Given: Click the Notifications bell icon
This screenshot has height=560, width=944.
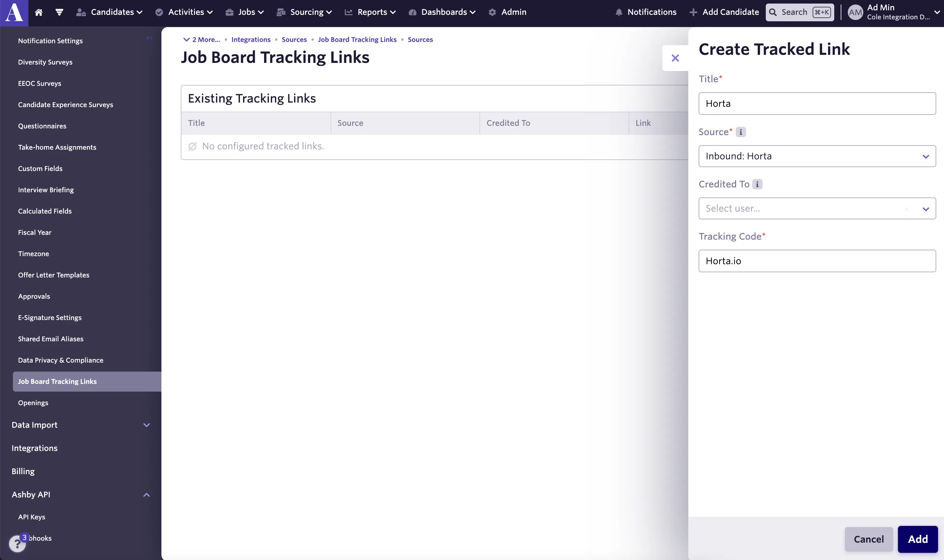Looking at the screenshot, I should coord(619,13).
